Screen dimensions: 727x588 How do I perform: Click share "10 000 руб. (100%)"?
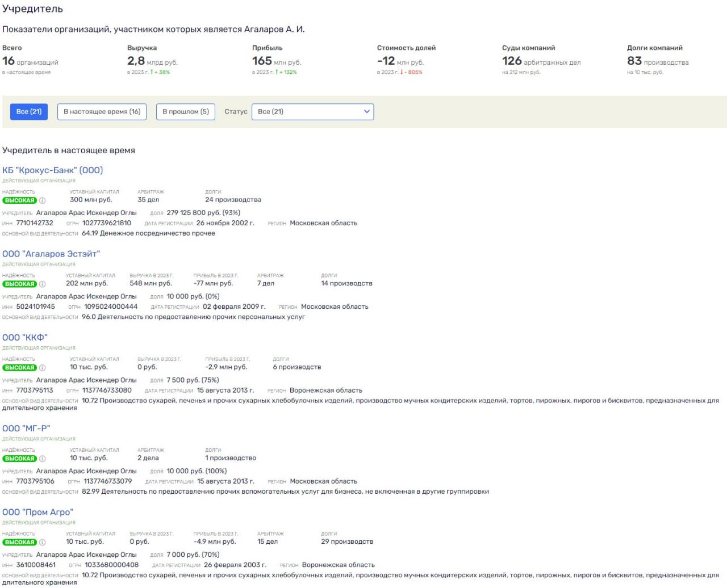point(197,471)
